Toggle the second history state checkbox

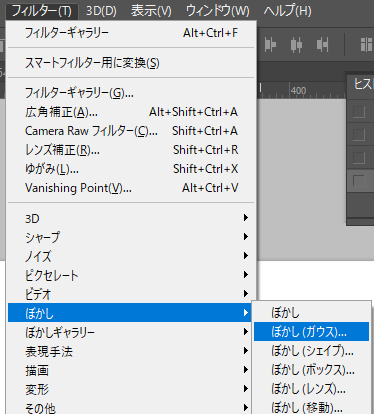coord(358,134)
